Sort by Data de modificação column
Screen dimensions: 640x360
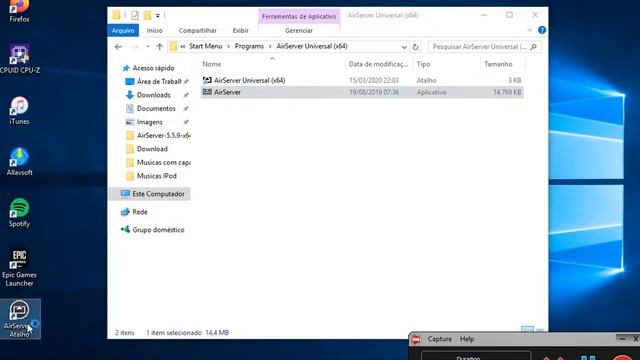click(379, 64)
